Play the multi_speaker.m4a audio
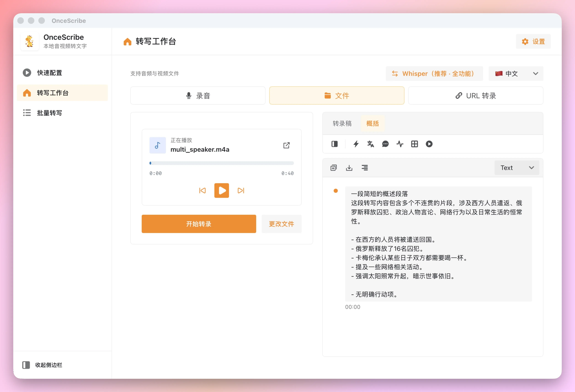575x392 pixels. (x=221, y=190)
